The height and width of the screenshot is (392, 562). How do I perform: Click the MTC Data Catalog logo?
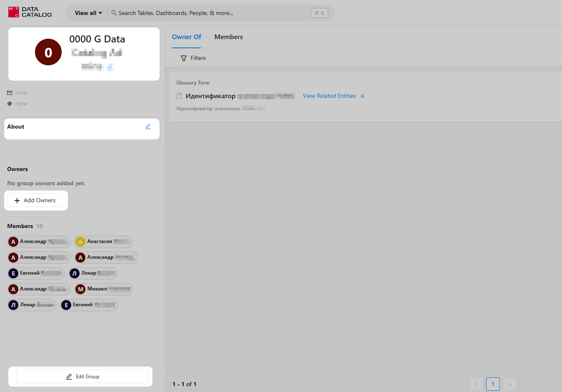pyautogui.click(x=30, y=12)
